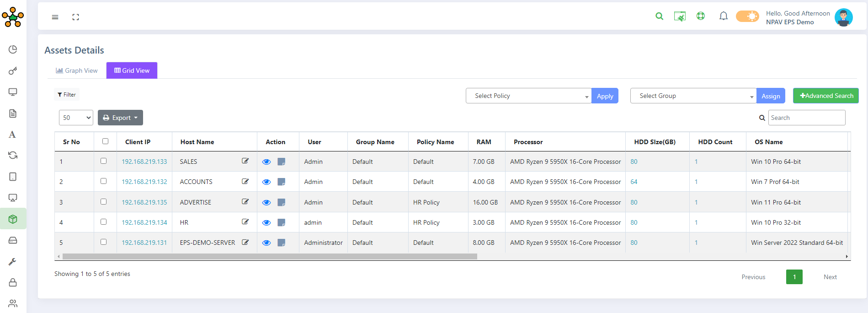Open the wrench tools sidebar icon

coord(13,261)
